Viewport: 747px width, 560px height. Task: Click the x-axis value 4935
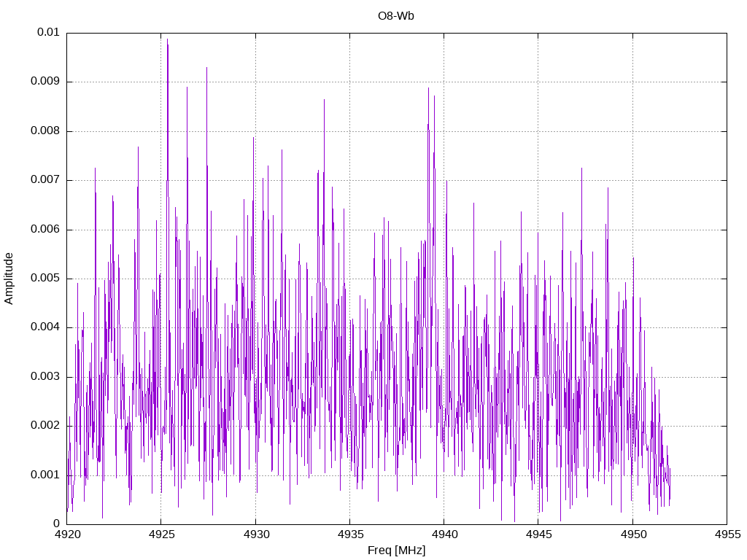(x=350, y=534)
